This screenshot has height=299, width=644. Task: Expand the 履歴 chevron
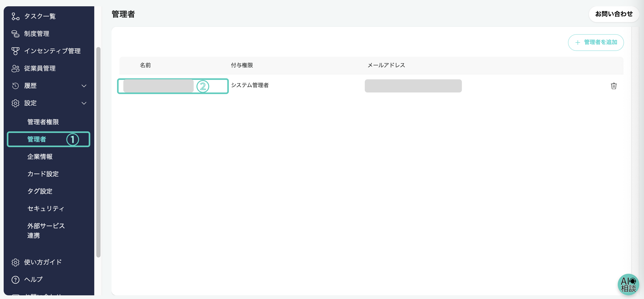point(84,86)
